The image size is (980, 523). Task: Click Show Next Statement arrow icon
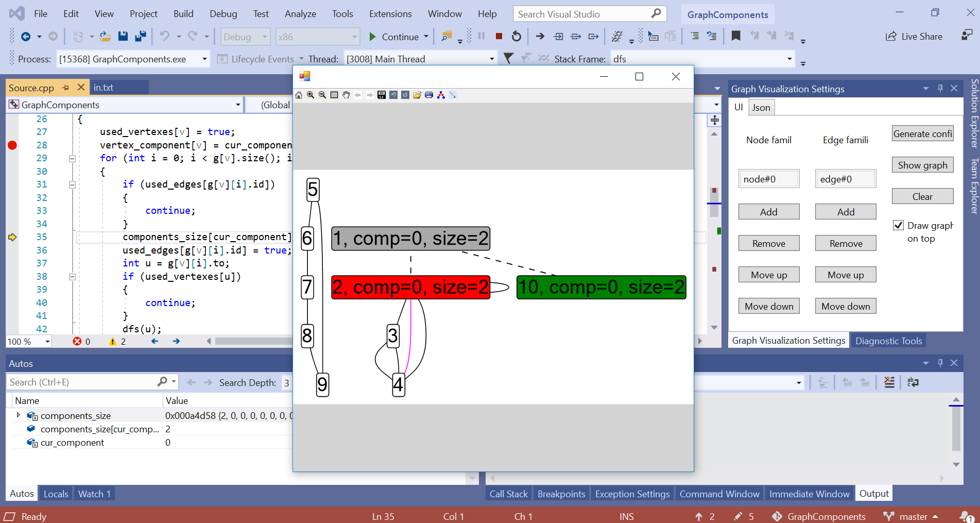[x=540, y=36]
